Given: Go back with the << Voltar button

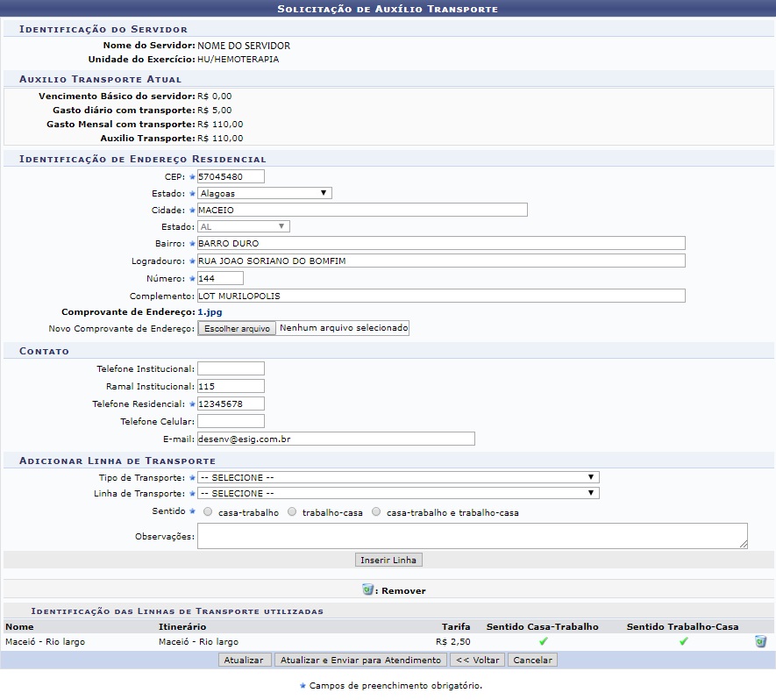Looking at the screenshot, I should click(478, 660).
